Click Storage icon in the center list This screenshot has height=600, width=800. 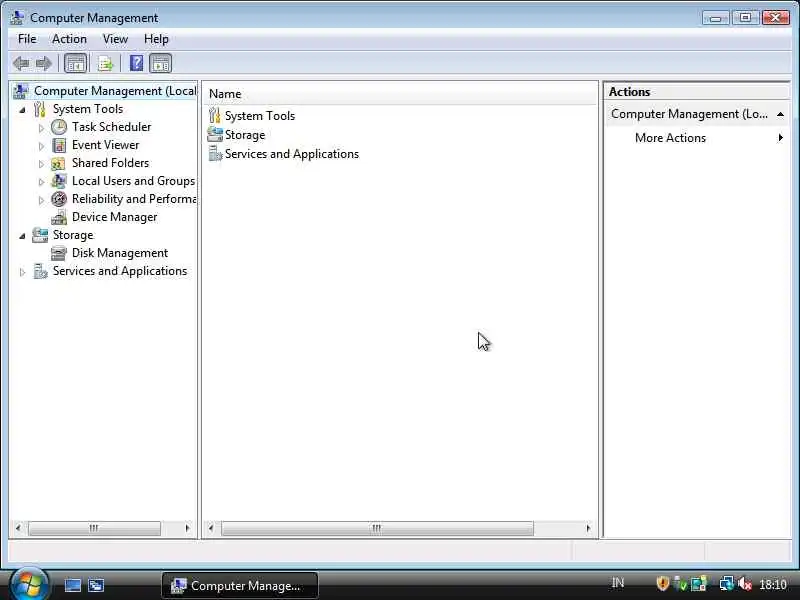[215, 135]
